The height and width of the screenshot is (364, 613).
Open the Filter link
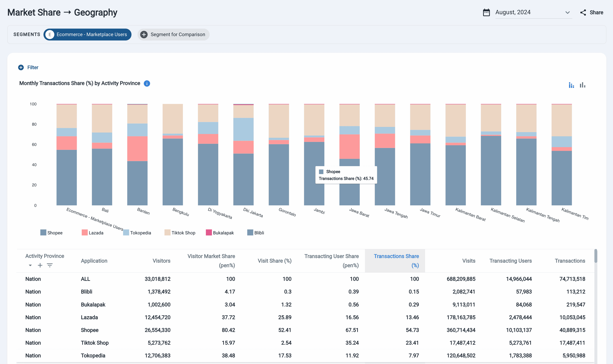pos(33,67)
